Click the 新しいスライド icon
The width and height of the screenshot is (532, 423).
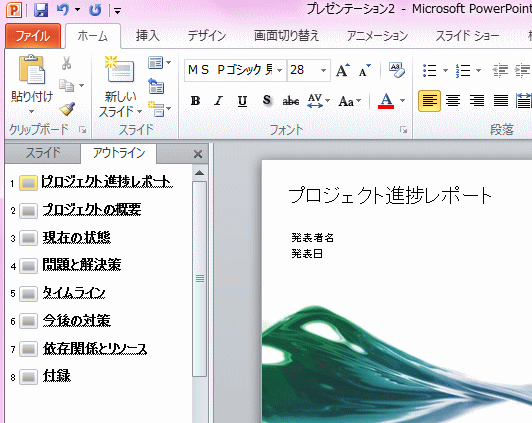pyautogui.click(x=120, y=69)
